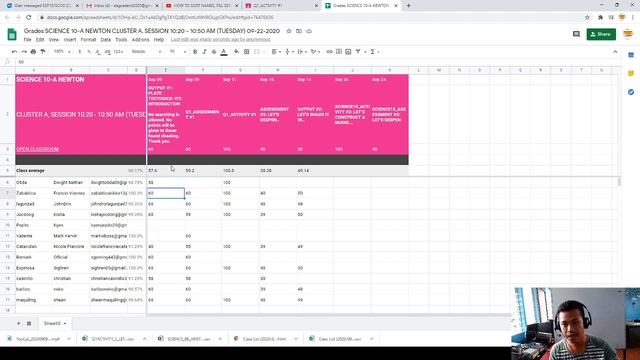Click the browser address bar

[x=310, y=18]
